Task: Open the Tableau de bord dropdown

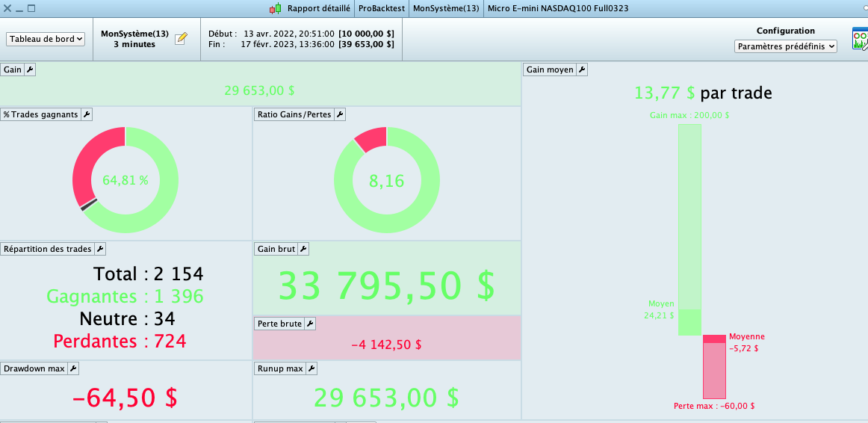Action: coord(46,39)
